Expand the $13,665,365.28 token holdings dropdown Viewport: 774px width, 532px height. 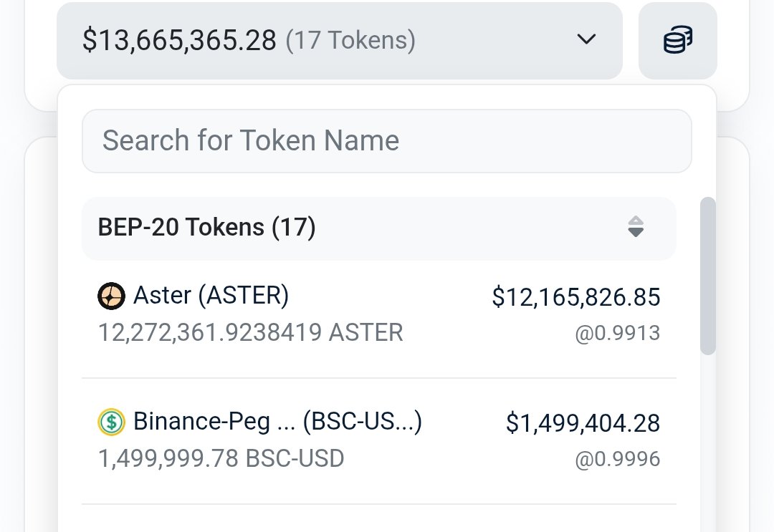(339, 41)
